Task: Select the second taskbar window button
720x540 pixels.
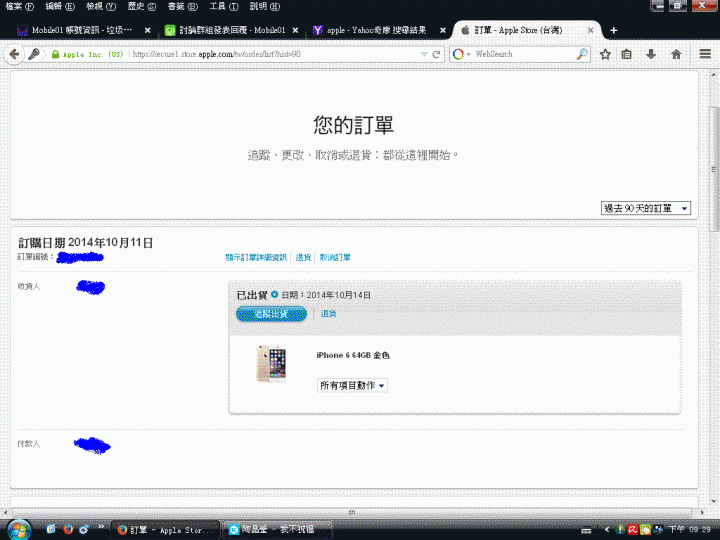Action: (277, 530)
